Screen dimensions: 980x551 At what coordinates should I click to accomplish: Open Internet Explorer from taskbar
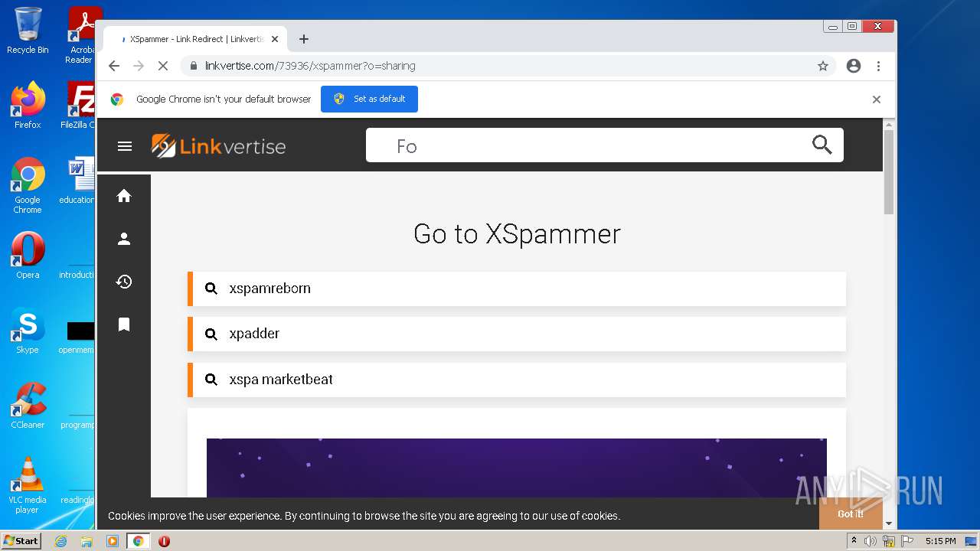[60, 541]
